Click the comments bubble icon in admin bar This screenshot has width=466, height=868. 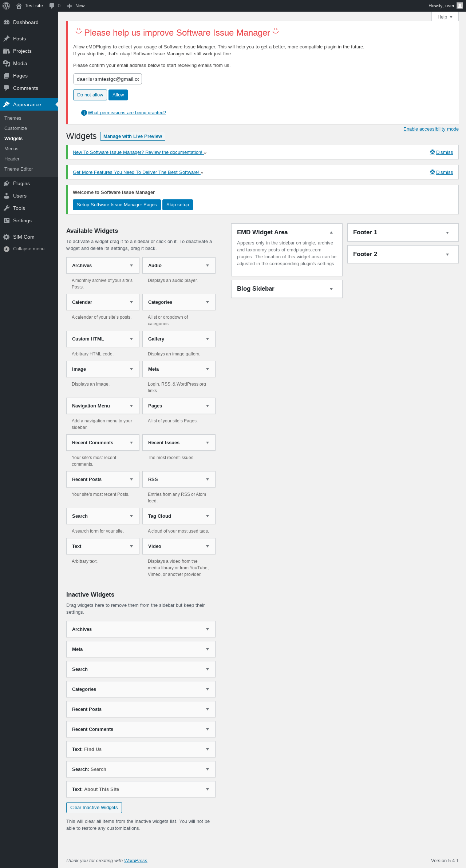click(x=52, y=6)
